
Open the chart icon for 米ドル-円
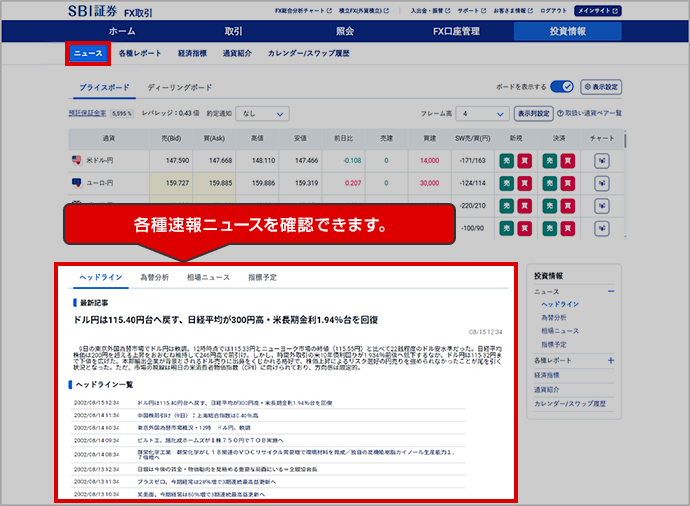point(602,161)
